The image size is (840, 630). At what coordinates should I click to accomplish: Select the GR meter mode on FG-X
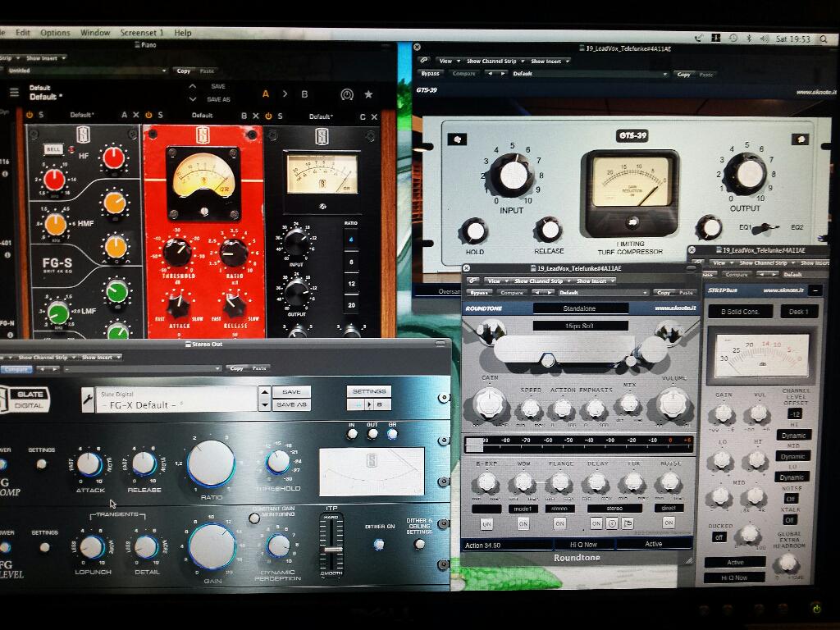[x=393, y=433]
